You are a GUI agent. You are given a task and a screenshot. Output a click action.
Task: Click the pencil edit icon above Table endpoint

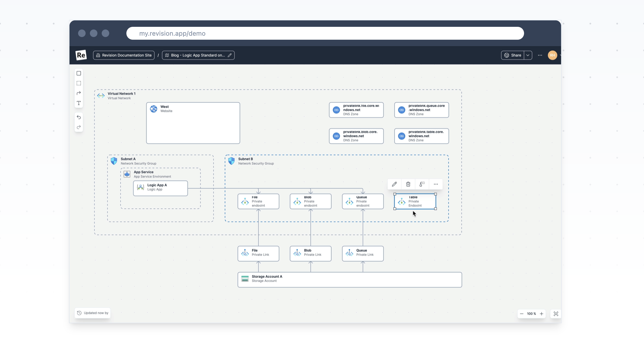point(394,184)
